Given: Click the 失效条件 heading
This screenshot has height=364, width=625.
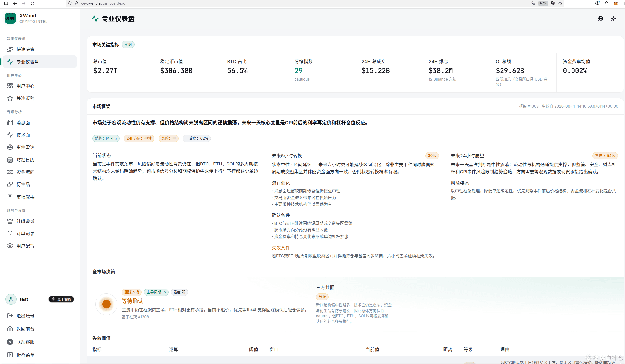Looking at the screenshot, I should pos(281,248).
